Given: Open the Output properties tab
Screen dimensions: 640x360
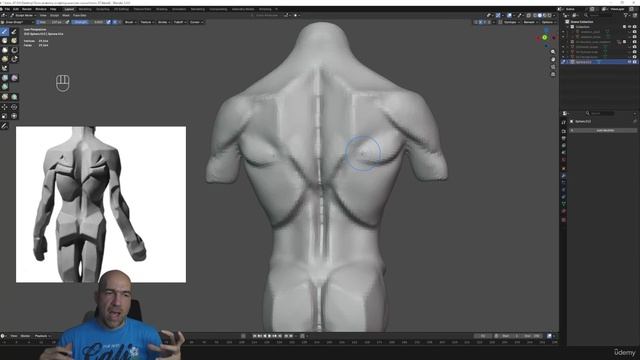Looking at the screenshot, I should pyautogui.click(x=564, y=138).
